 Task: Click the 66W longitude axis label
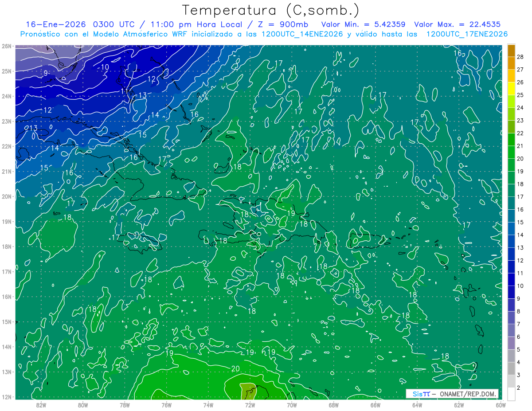tap(375, 404)
